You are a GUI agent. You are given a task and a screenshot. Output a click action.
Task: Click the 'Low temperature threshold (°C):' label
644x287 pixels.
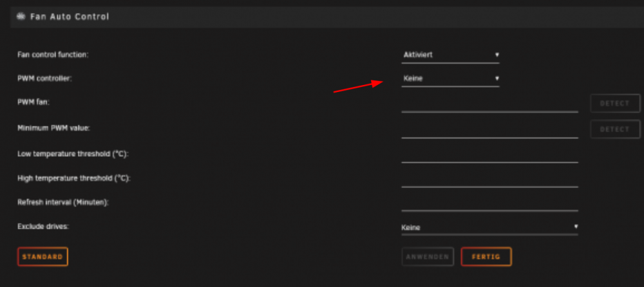(73, 154)
